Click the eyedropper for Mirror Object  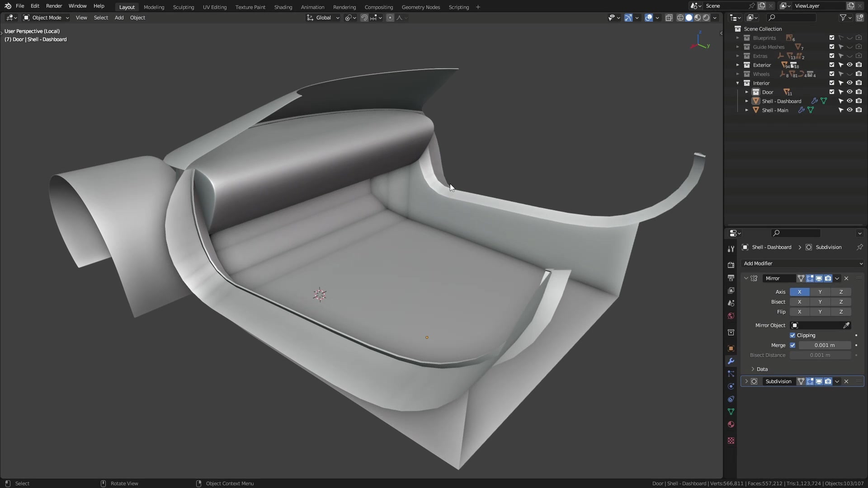click(846, 325)
